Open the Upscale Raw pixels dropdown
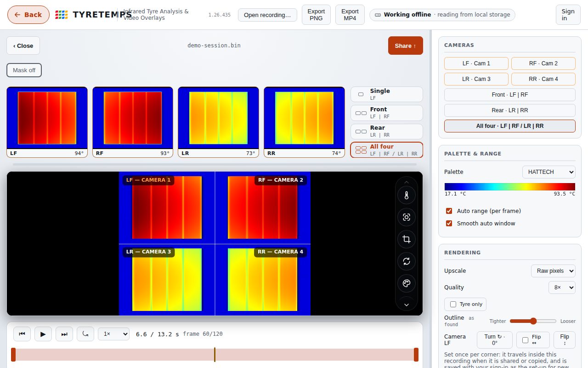Viewport: 588px width, 368px height. tap(553, 271)
